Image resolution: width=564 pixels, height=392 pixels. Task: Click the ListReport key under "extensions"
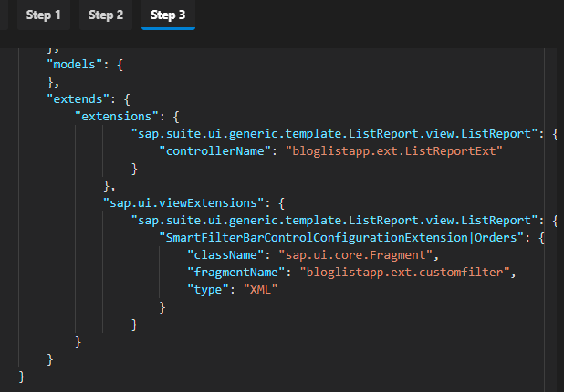click(335, 134)
